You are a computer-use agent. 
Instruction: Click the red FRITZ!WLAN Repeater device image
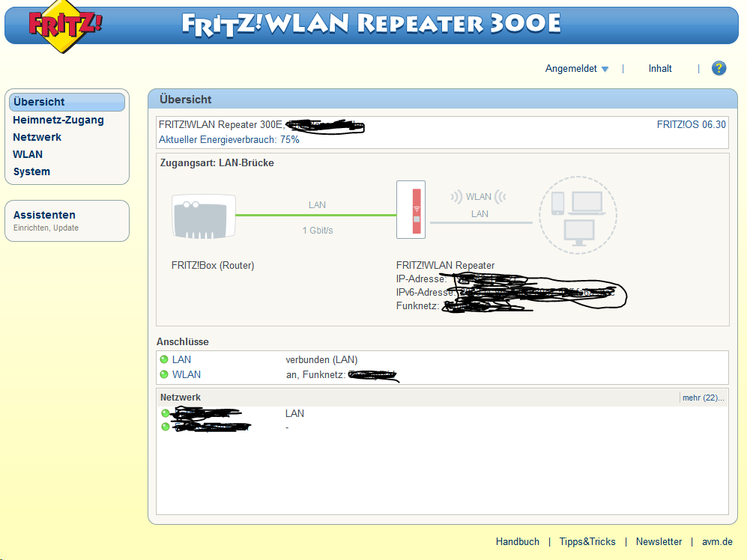coord(411,210)
